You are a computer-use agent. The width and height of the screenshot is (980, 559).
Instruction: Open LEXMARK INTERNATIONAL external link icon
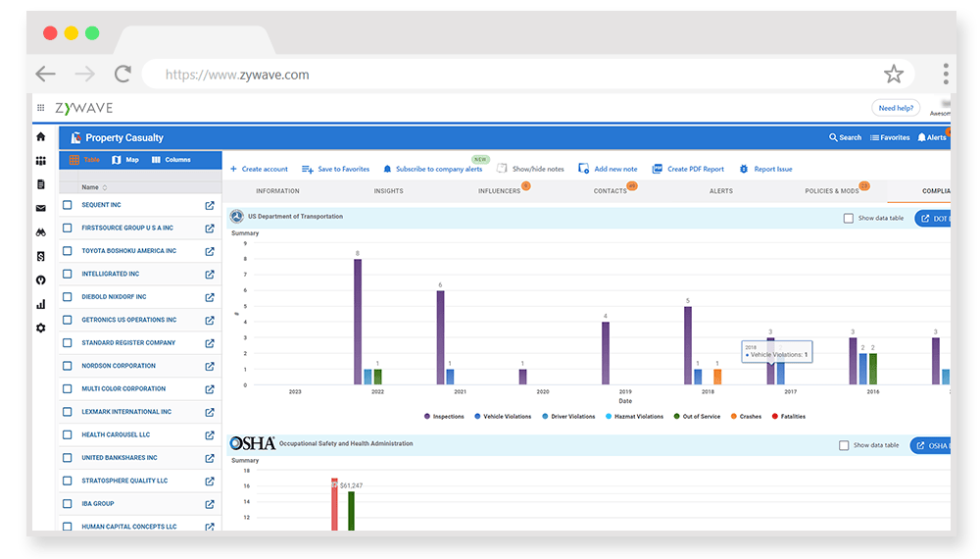[x=210, y=412]
